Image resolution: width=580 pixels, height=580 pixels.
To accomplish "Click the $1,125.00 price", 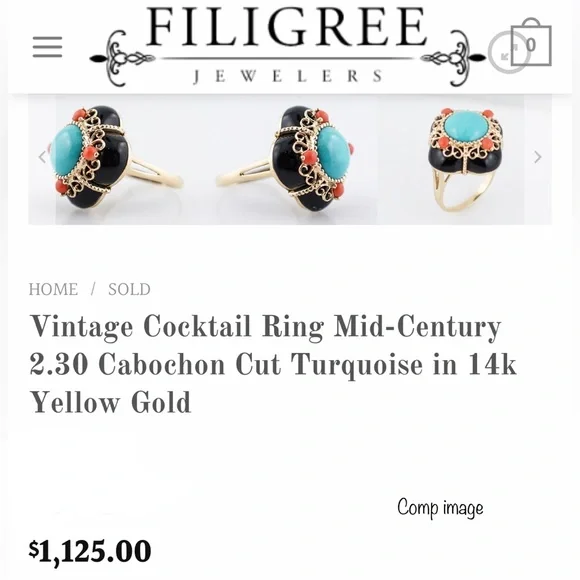I will click(x=90, y=552).
